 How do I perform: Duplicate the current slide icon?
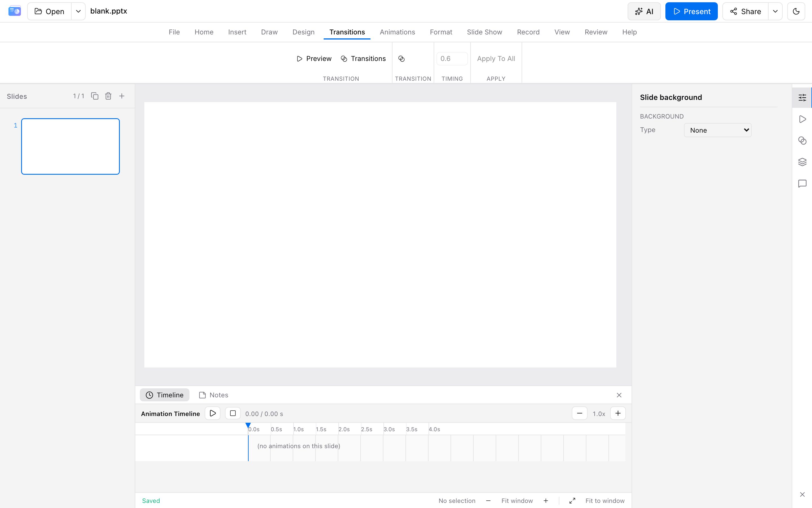pos(95,96)
